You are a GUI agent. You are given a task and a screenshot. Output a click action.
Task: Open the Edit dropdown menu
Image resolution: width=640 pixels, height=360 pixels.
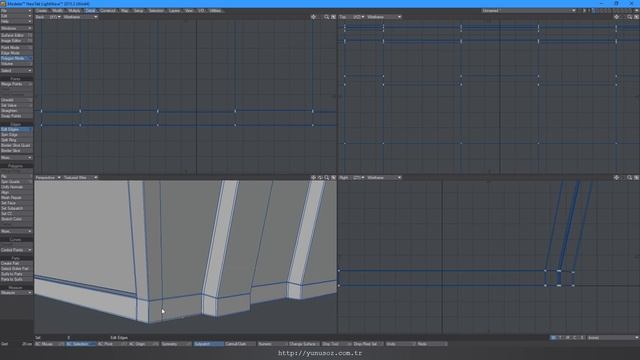click(x=16, y=16)
